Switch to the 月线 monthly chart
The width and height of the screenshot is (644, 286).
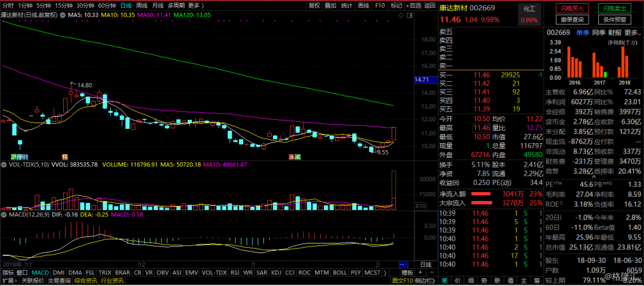[x=158, y=5]
